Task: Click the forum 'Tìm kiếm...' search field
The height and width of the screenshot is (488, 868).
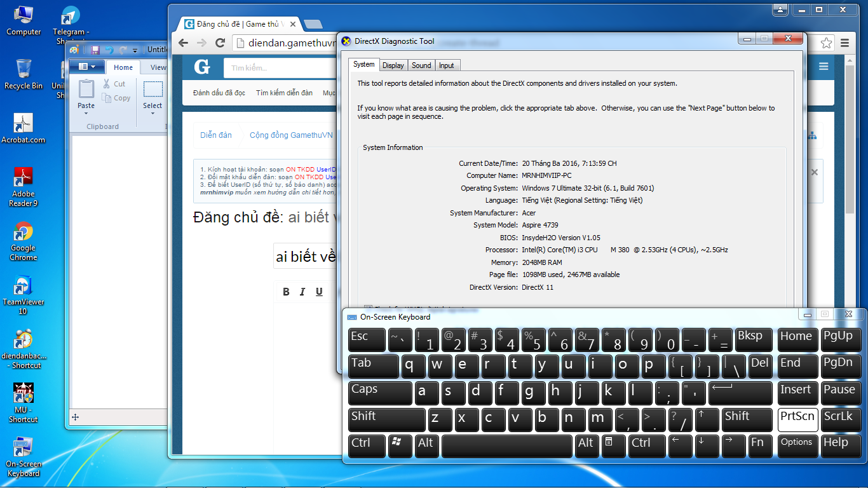Action: (x=280, y=67)
